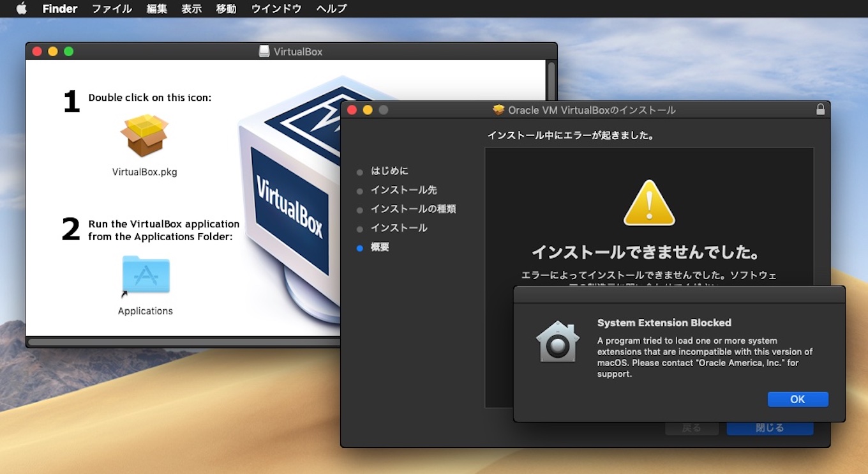
Task: Select the 概要 step in installer sidebar
Action: [x=380, y=247]
